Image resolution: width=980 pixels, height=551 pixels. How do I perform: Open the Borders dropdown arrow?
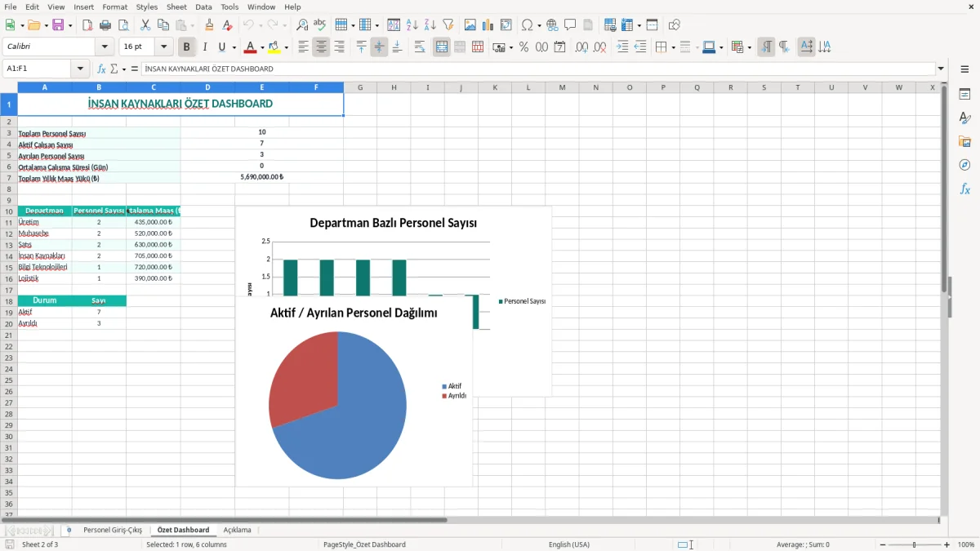673,47
